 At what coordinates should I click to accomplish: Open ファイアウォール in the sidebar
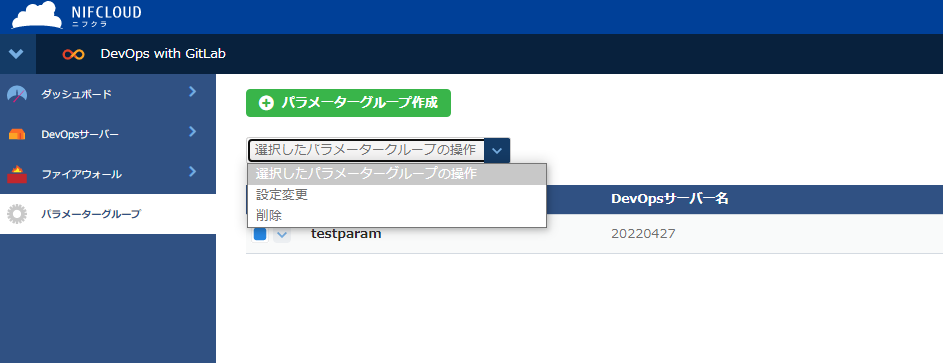[x=108, y=174]
